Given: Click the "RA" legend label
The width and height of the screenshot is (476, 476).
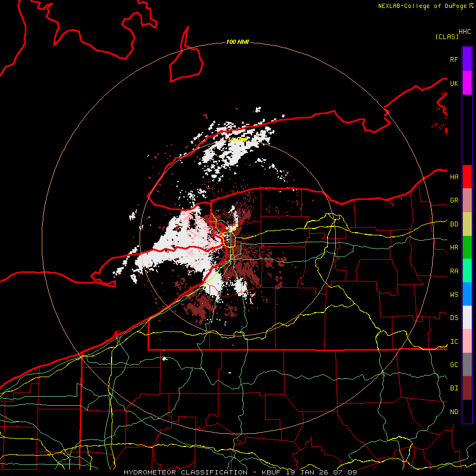Looking at the screenshot, I should [x=454, y=271].
